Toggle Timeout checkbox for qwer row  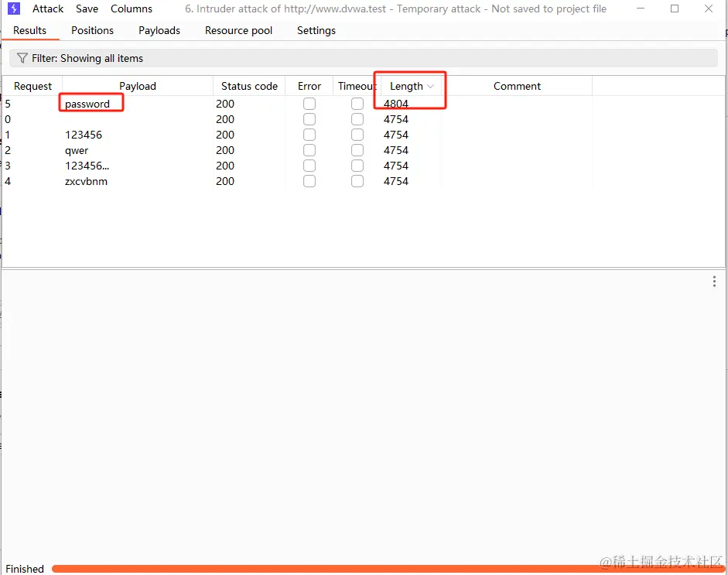click(357, 150)
